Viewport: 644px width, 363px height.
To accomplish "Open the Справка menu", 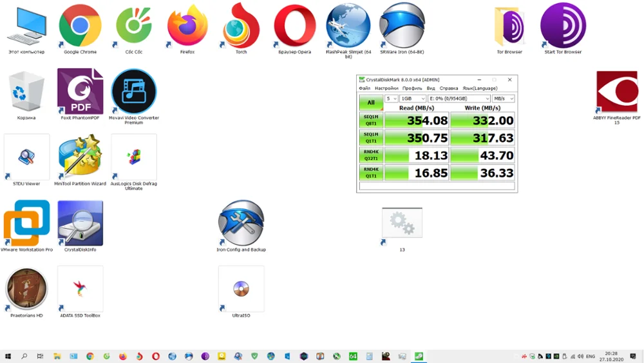I will 448,88.
